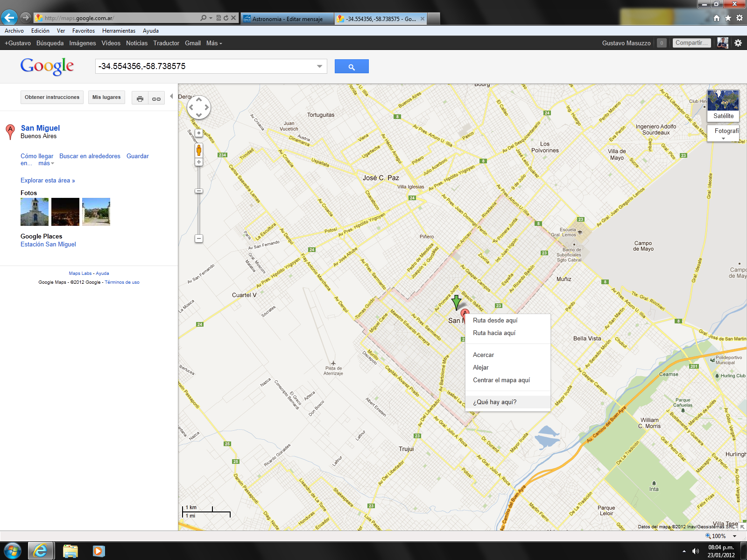Image resolution: width=747 pixels, height=560 pixels.
Task: Open Windows Explorer folder in taskbar
Action: pos(70,551)
